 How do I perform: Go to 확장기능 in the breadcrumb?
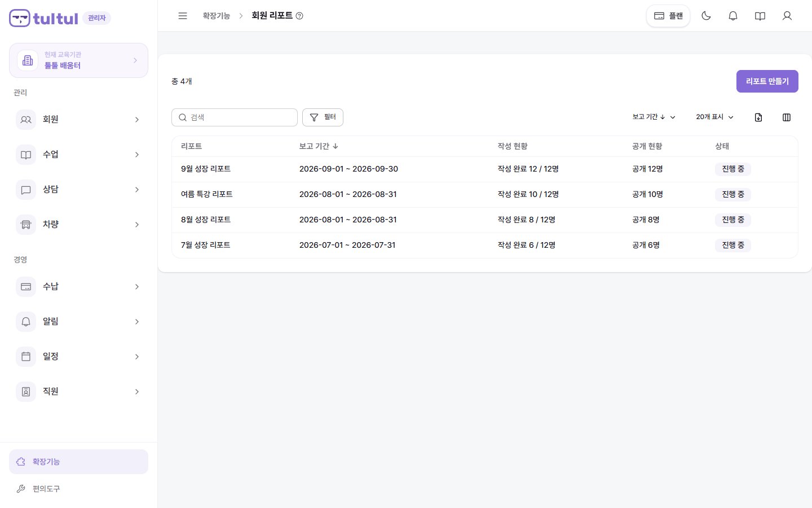click(x=217, y=16)
